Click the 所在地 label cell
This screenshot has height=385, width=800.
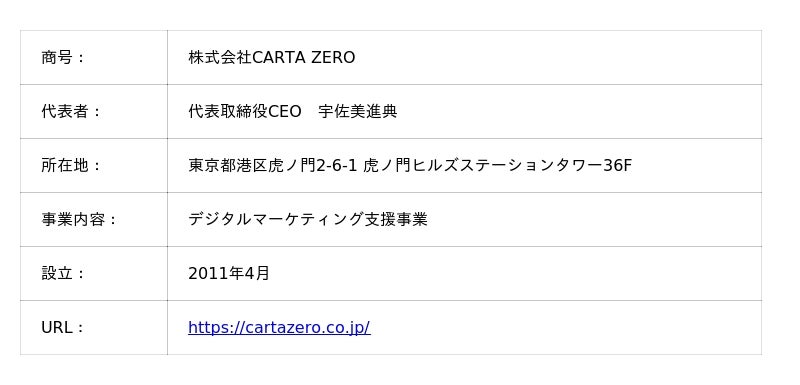[94, 166]
